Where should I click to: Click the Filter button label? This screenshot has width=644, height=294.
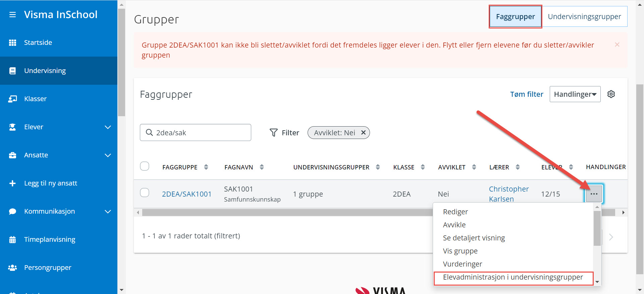(x=290, y=133)
